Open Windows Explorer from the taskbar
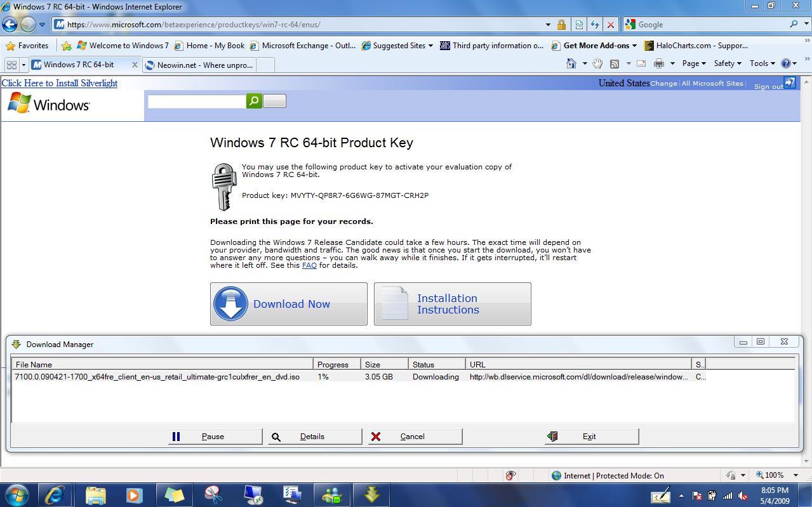 pos(96,495)
